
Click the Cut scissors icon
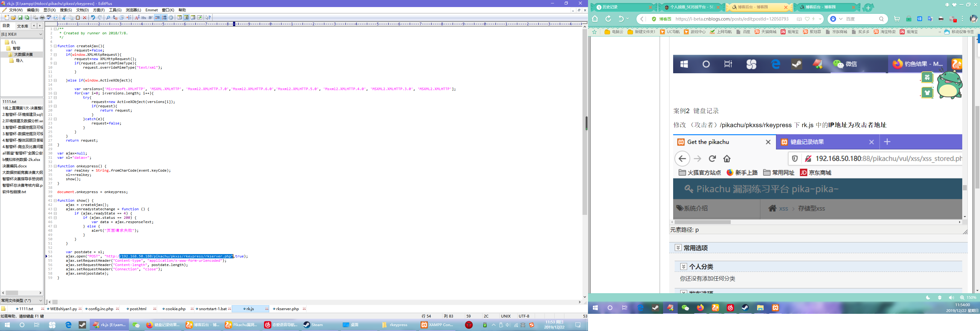coord(64,17)
